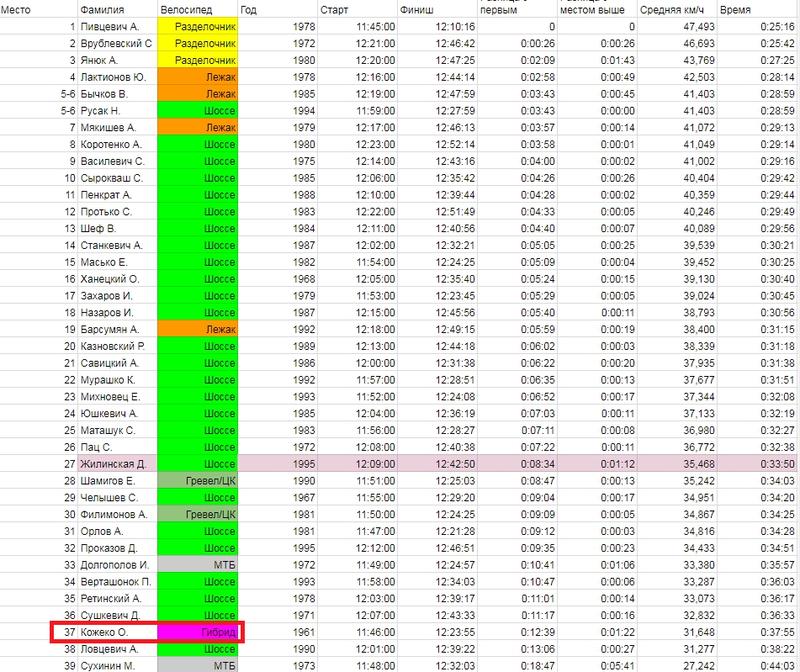The image size is (800, 672).
Task: Click the name cell 'Юшкевич А.'
Action: pos(118,414)
